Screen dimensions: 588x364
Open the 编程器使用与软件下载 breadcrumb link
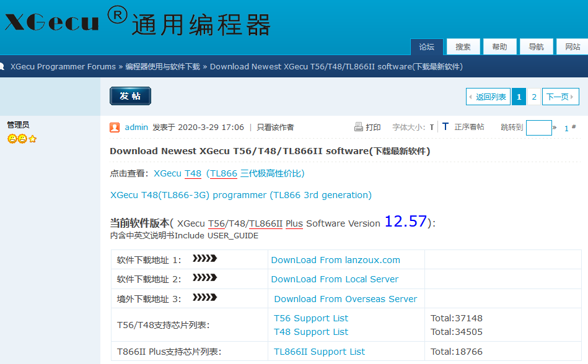163,67
